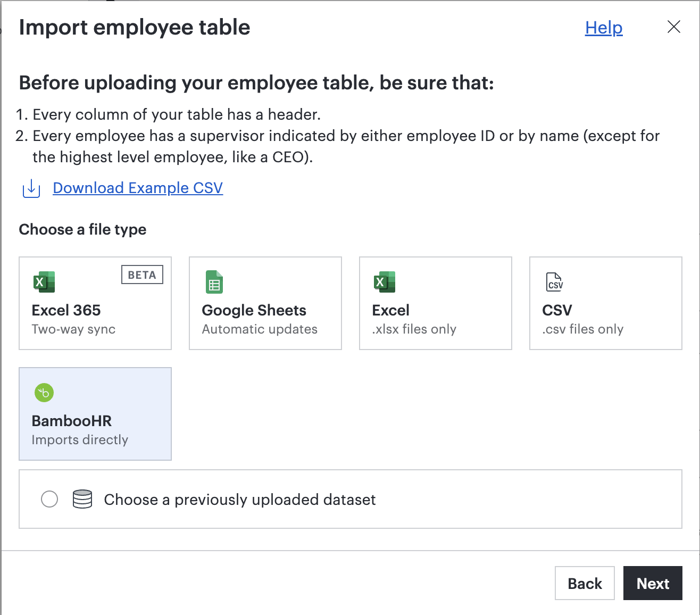Click the '.xlsx files only' subtitle text

(414, 329)
